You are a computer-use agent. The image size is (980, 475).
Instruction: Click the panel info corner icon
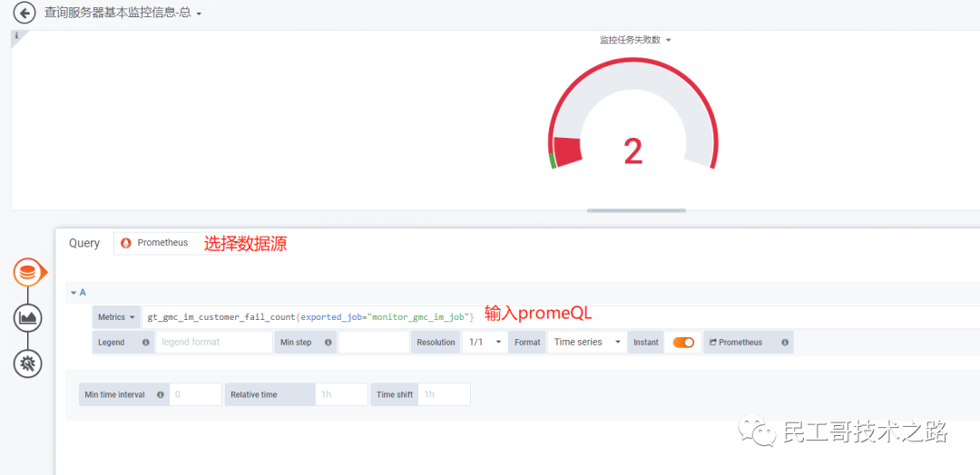(16, 35)
